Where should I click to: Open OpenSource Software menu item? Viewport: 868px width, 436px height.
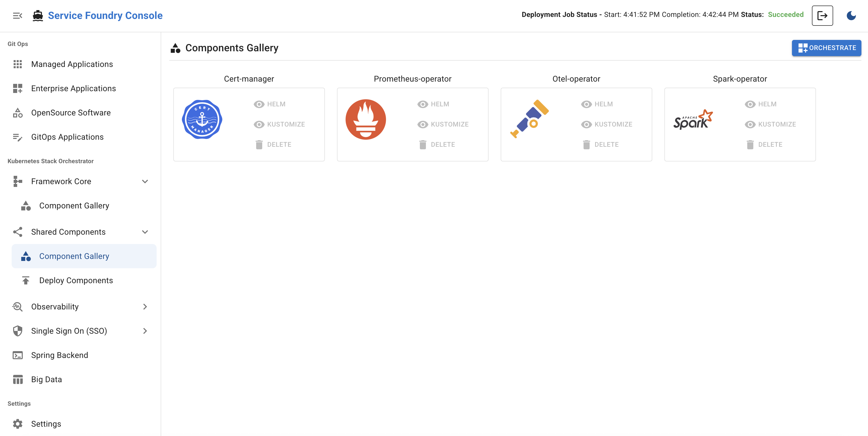80,113
